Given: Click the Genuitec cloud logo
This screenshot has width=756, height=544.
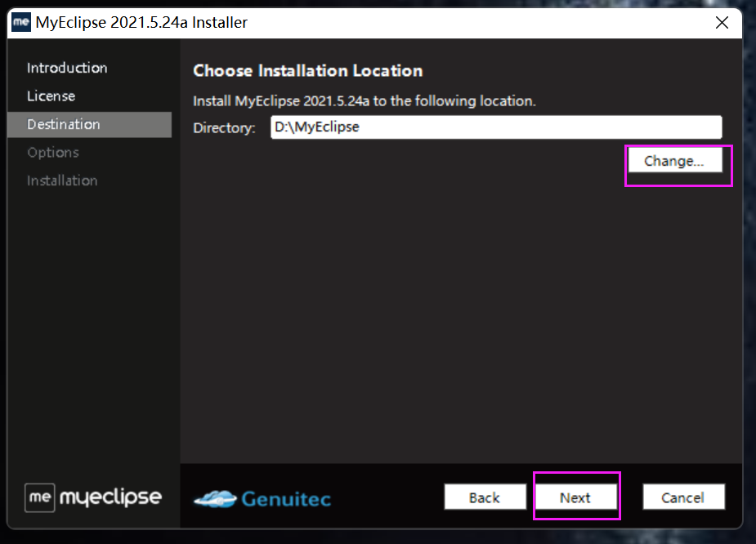Looking at the screenshot, I should coord(262,499).
